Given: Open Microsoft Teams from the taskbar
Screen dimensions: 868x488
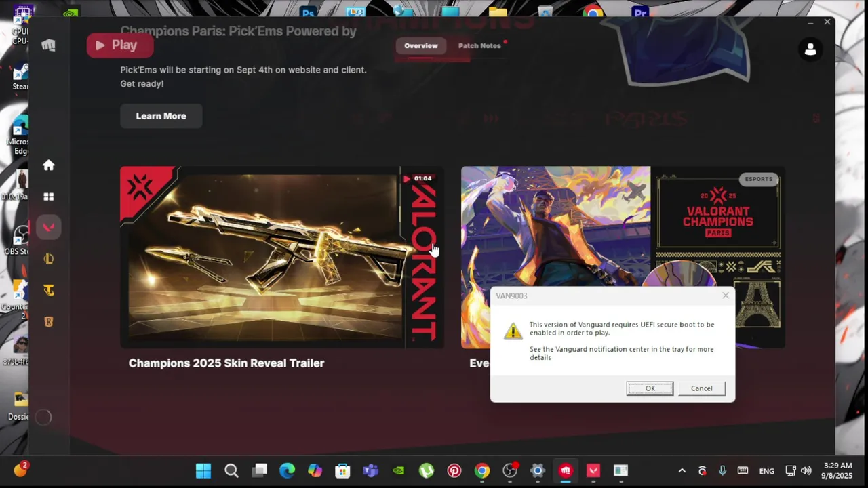Looking at the screenshot, I should coord(370,470).
